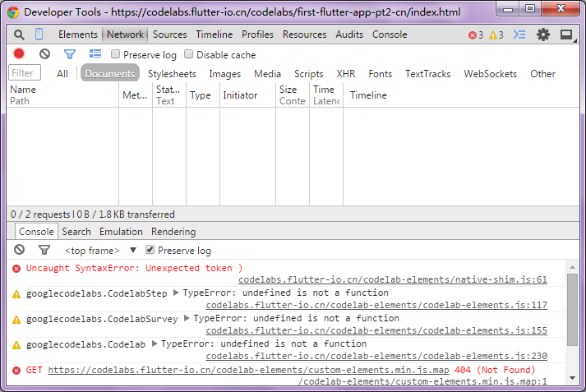
Task: Open the drawer Rendering tab
Action: (x=173, y=232)
